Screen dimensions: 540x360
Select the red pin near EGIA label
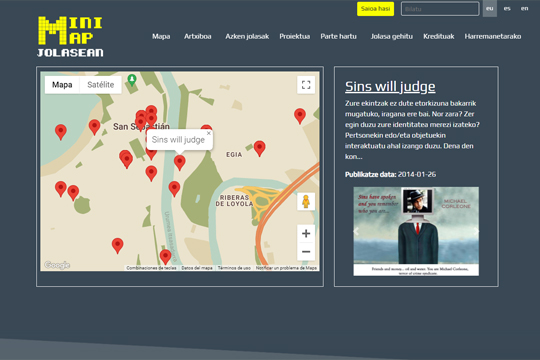point(259,148)
